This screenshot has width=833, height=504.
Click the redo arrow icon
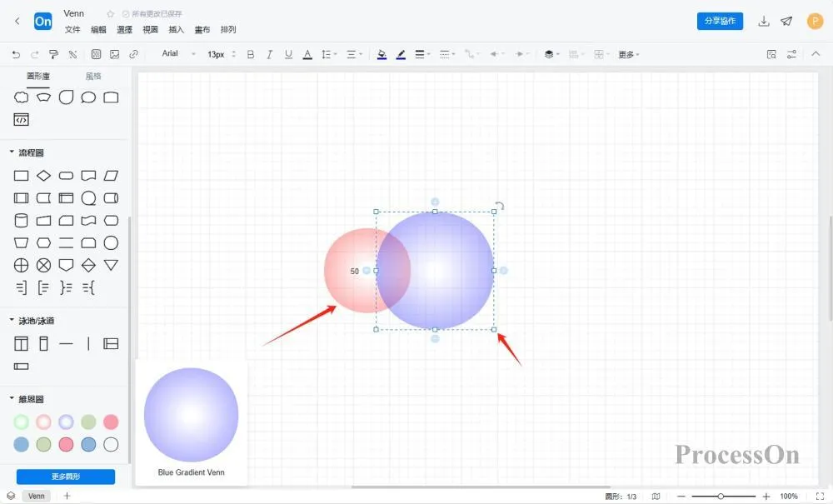point(34,54)
